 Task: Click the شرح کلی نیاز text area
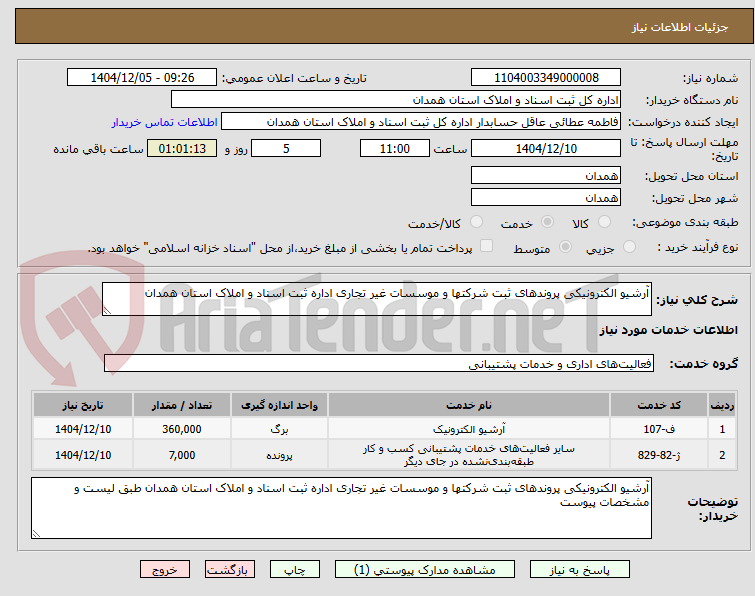pos(377,299)
